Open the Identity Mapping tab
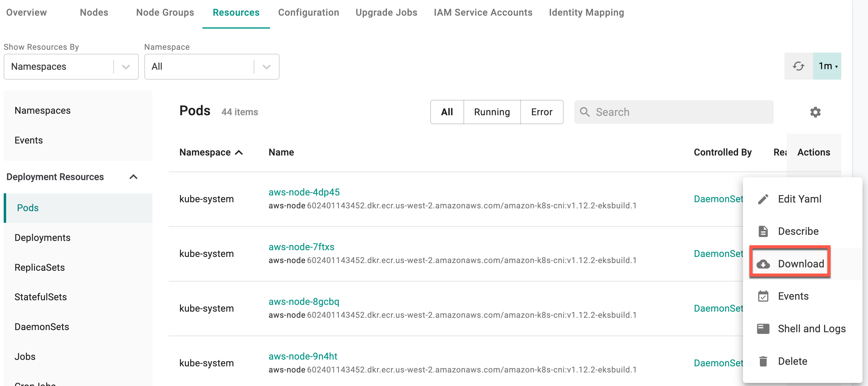 (587, 13)
